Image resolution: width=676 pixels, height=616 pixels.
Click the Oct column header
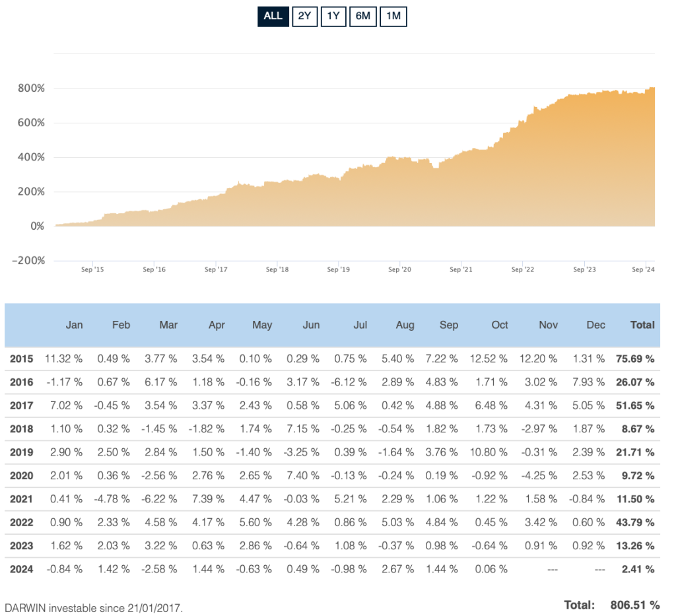(x=500, y=325)
